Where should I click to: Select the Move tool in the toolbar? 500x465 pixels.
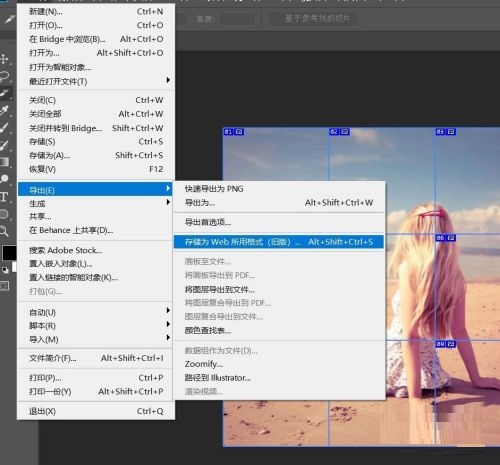tap(5, 59)
